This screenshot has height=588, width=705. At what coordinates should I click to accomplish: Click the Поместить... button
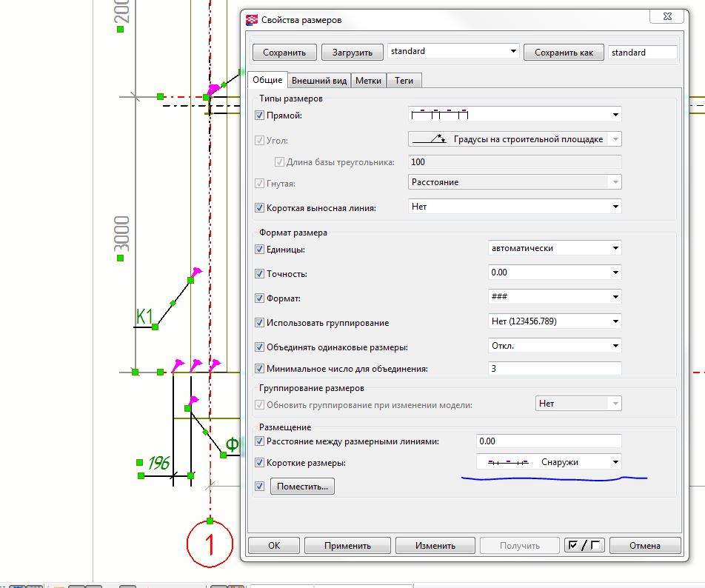[303, 487]
